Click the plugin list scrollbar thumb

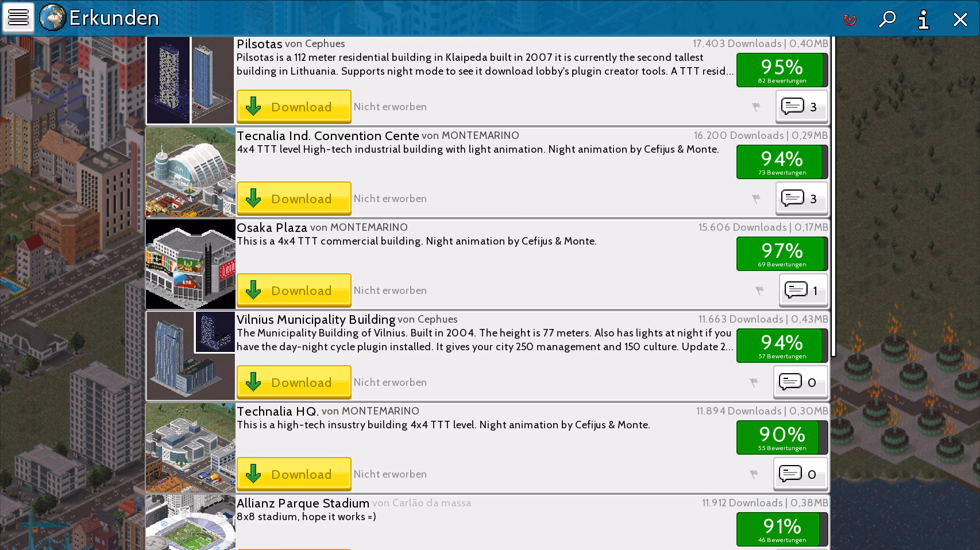click(833, 196)
